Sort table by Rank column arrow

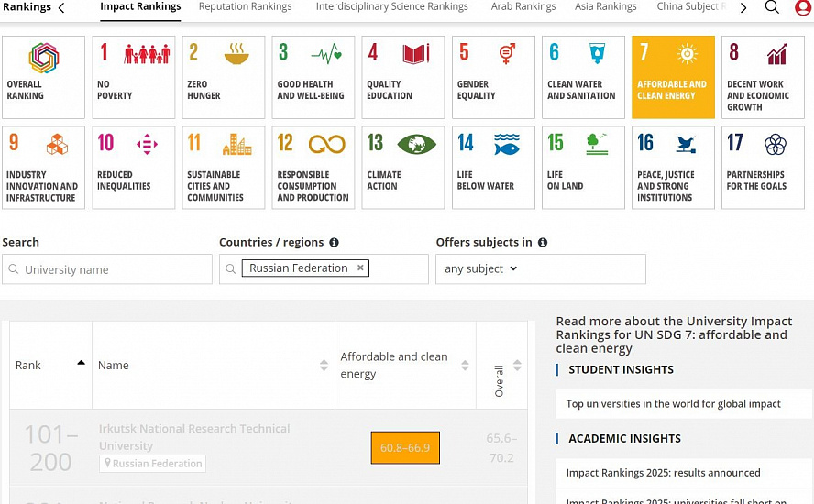(81, 363)
